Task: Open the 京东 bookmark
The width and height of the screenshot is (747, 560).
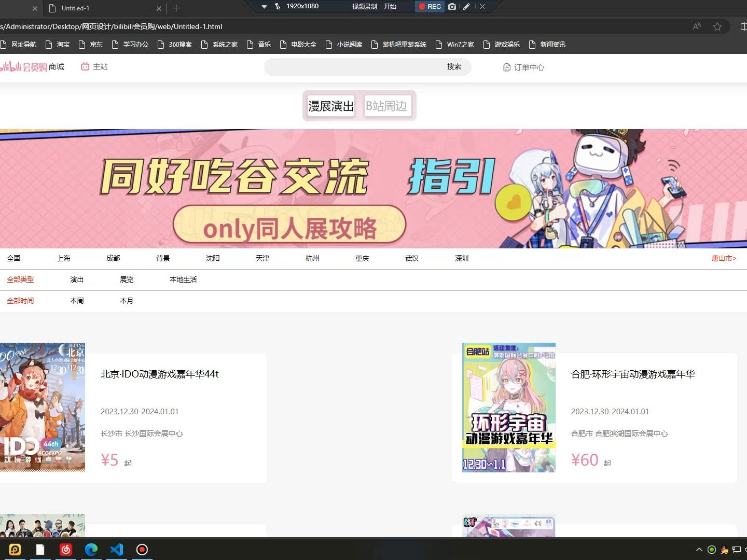Action: point(91,45)
